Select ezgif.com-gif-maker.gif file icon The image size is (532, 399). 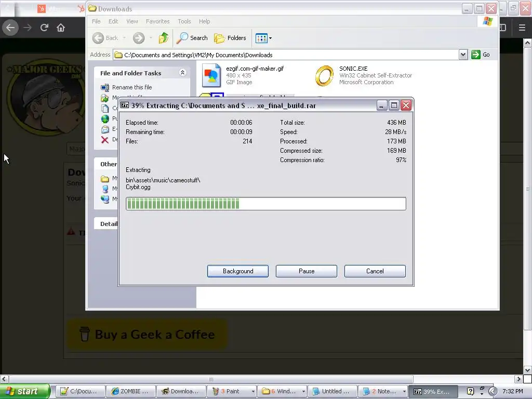coord(212,75)
